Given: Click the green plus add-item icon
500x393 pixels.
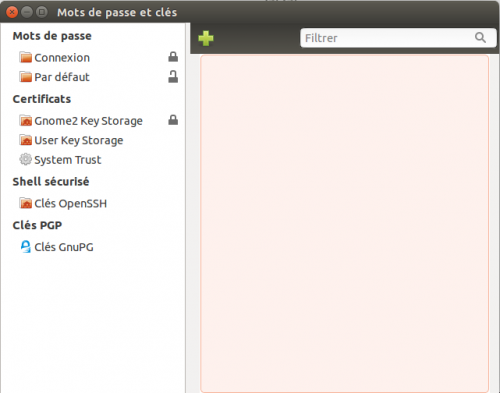Looking at the screenshot, I should tap(206, 38).
